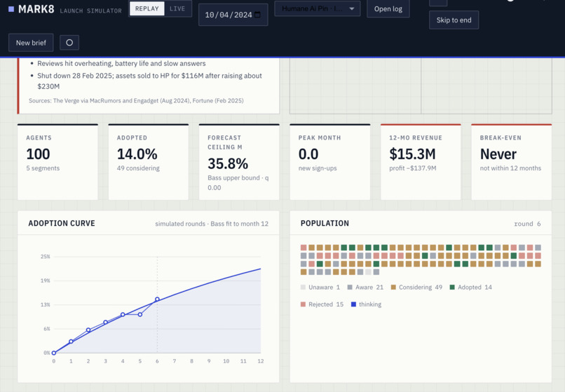Click the 'Reviews hit overheating' bullet
Screen dimensions: 565x392
click(121, 64)
